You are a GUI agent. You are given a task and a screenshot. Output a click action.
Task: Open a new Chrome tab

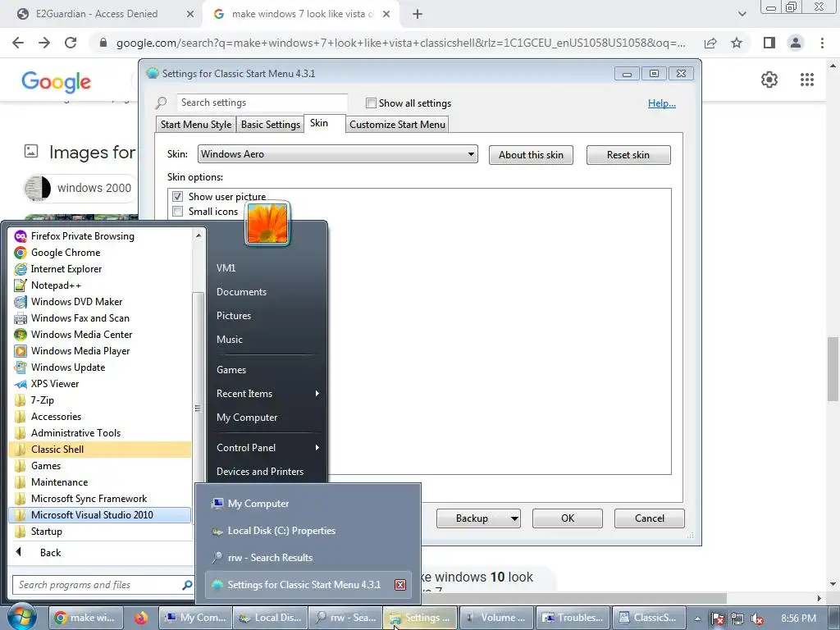pyautogui.click(x=418, y=15)
